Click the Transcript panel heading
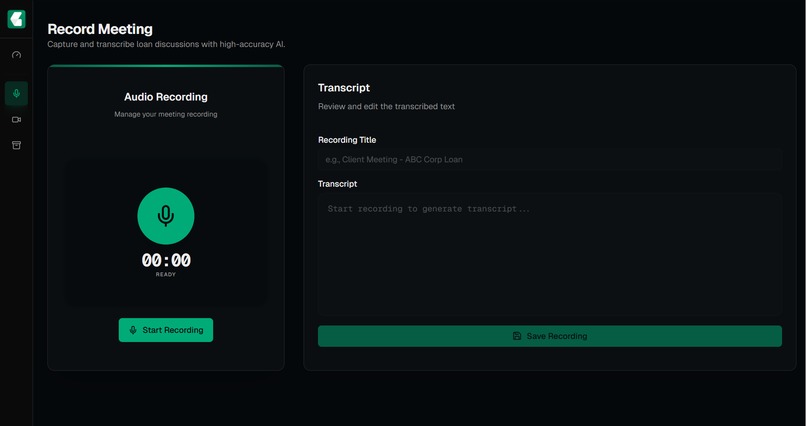This screenshot has width=806, height=426. (344, 88)
